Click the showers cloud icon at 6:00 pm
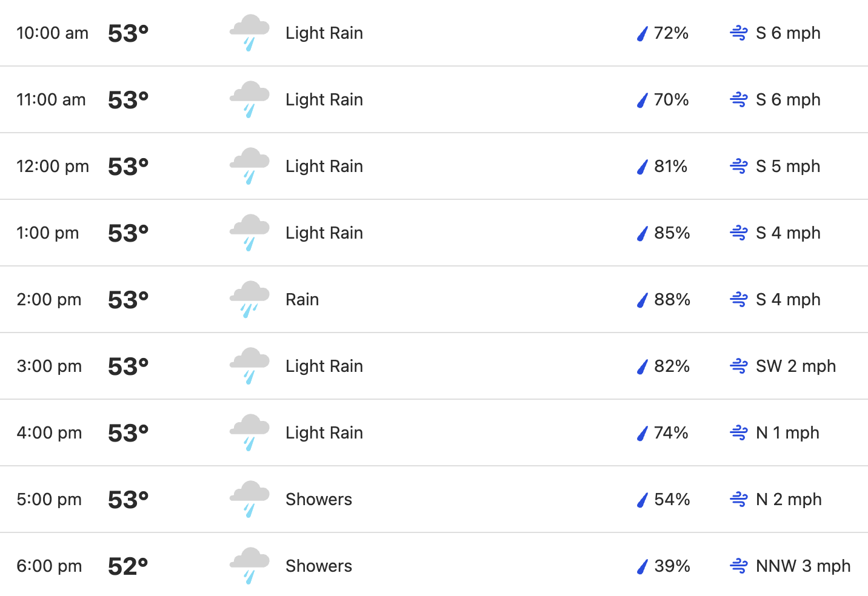Screen dimensions: 868x596 pos(249,566)
